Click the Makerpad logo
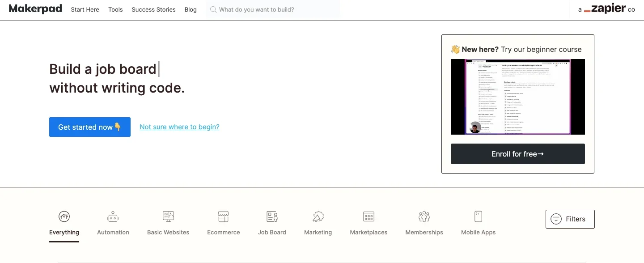The height and width of the screenshot is (263, 644). point(35,9)
